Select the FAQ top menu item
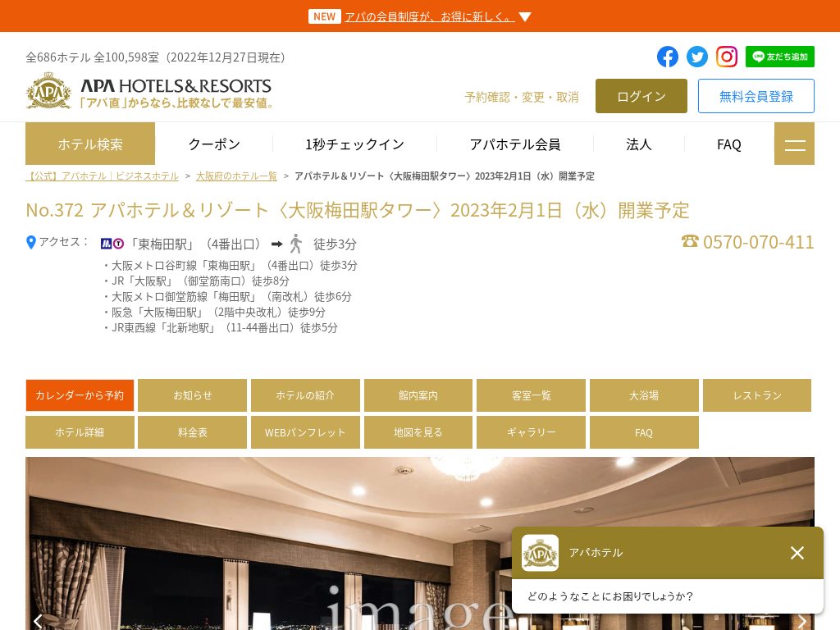The width and height of the screenshot is (840, 630). [729, 144]
